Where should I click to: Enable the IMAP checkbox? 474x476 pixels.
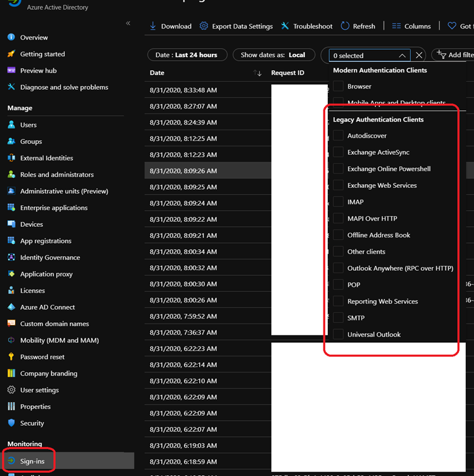pos(338,201)
